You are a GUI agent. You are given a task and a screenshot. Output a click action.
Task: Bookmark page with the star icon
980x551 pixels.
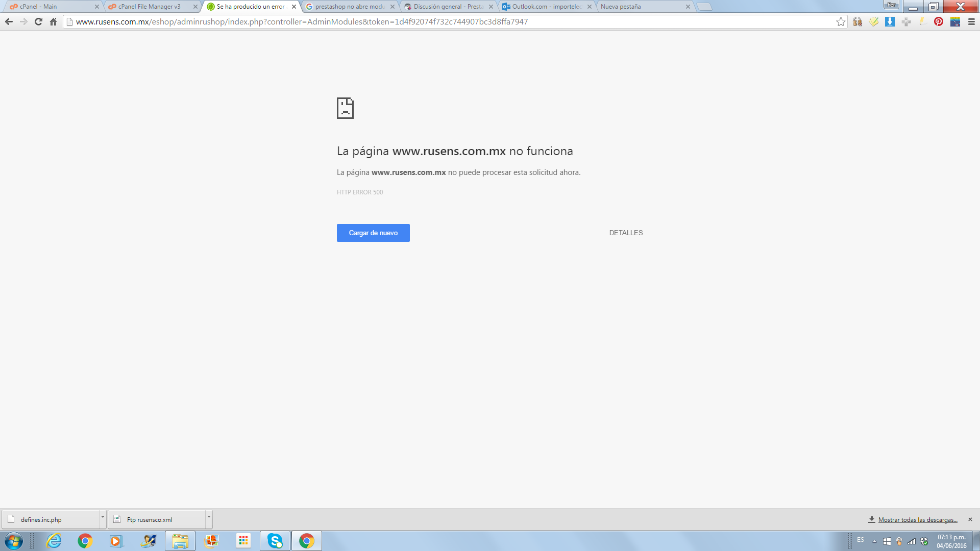[x=841, y=21]
